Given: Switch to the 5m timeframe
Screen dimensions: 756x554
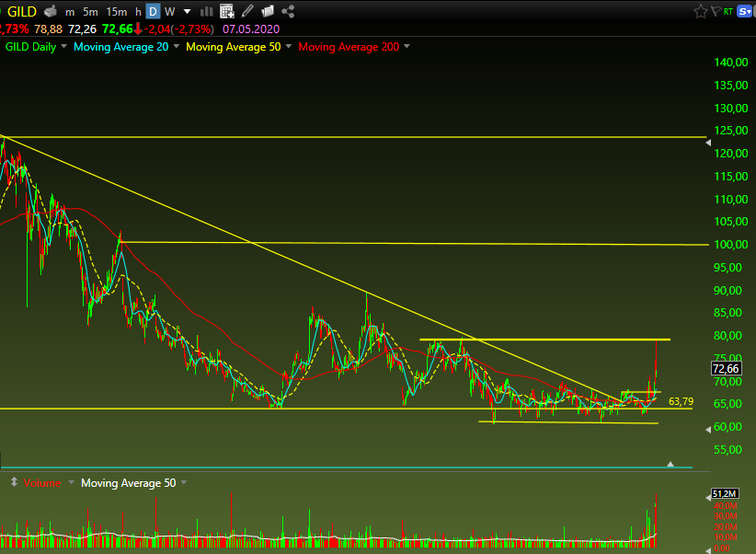Looking at the screenshot, I should [90, 12].
